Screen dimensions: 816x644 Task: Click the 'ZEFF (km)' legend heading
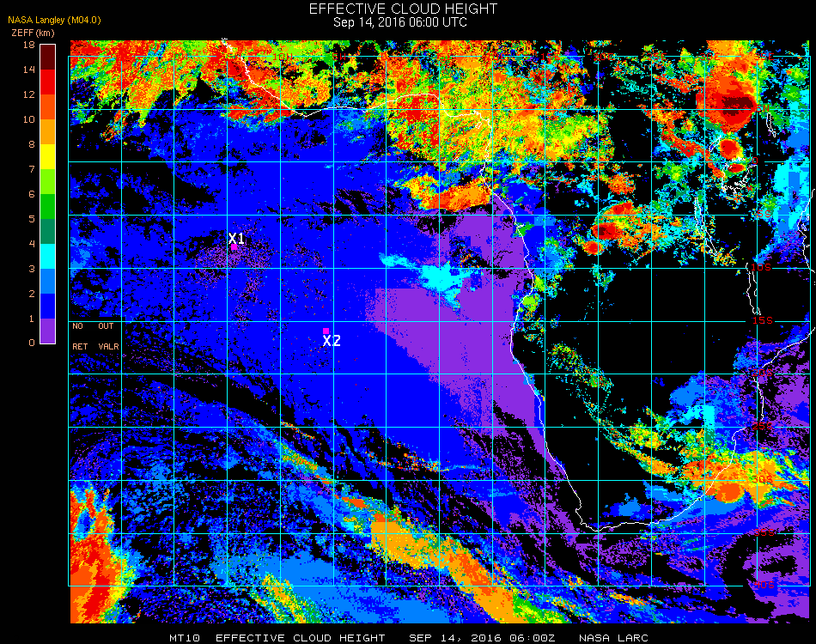[x=33, y=33]
